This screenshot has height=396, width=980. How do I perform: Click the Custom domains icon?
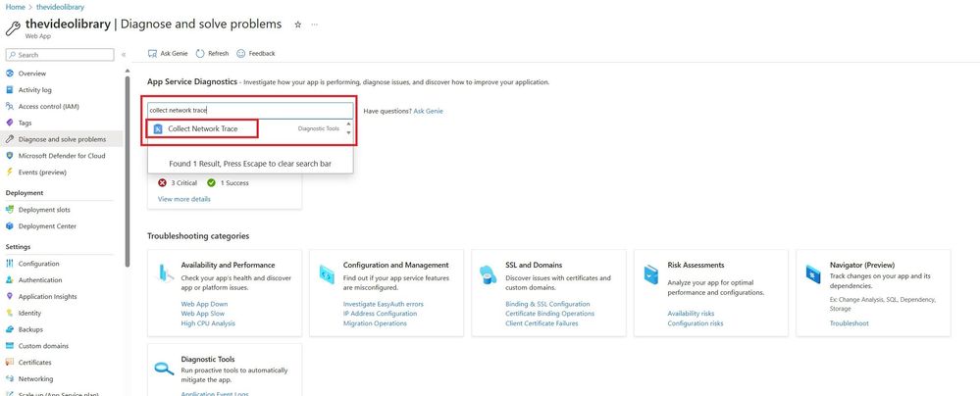(10, 345)
